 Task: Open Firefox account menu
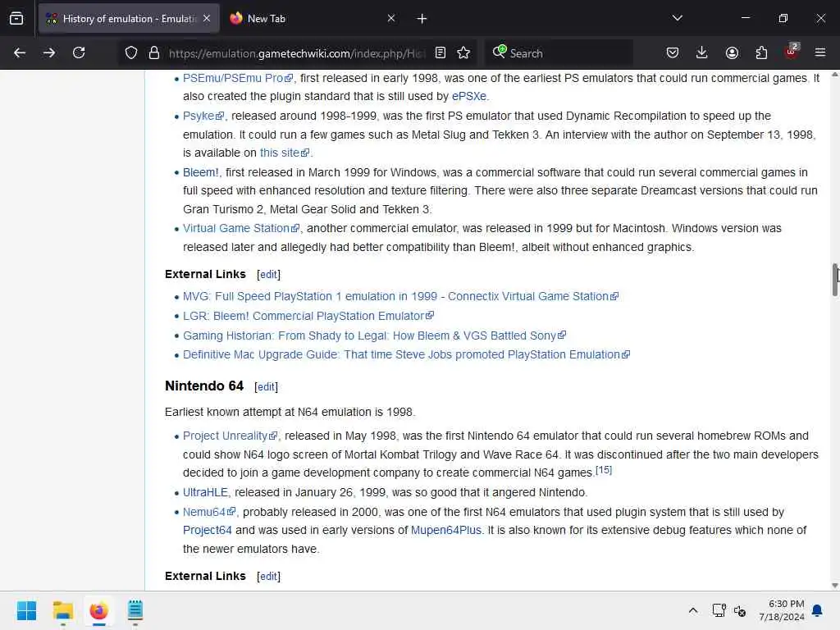pyautogui.click(x=732, y=52)
